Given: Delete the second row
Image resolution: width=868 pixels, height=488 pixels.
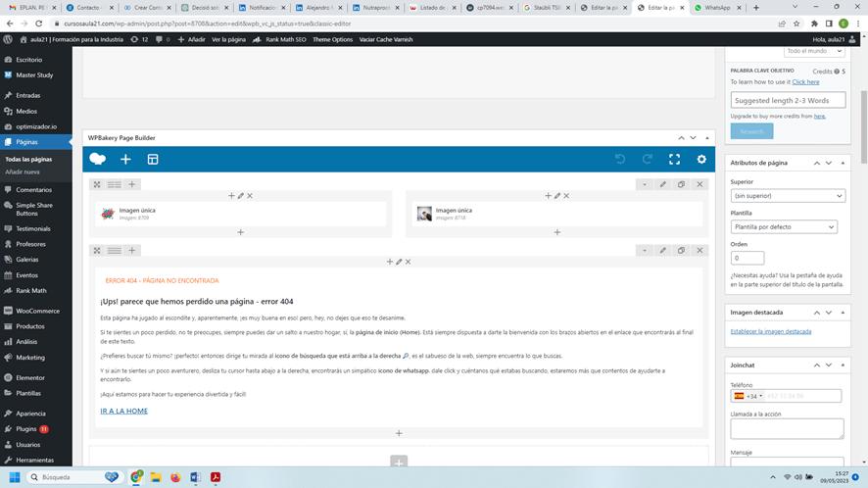Looking at the screenshot, I should pos(699,251).
